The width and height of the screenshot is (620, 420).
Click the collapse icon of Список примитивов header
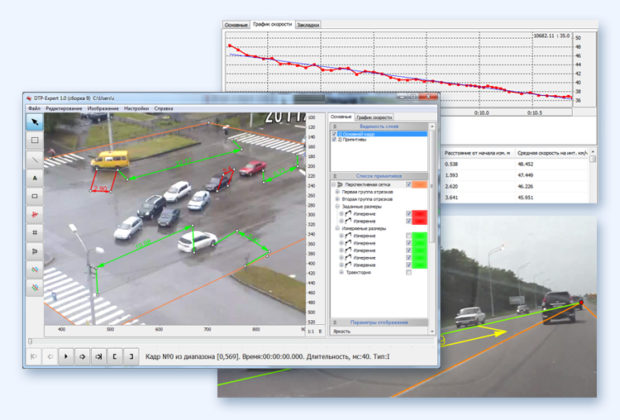pyautogui.click(x=335, y=176)
